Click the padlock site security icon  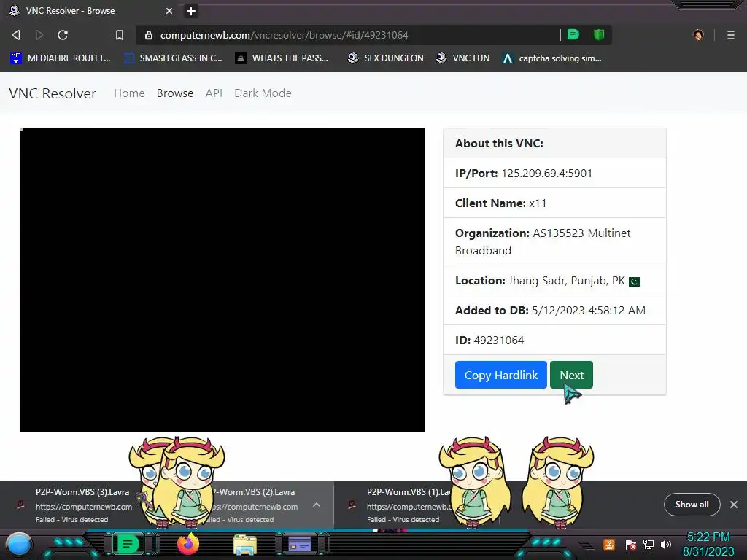[149, 35]
